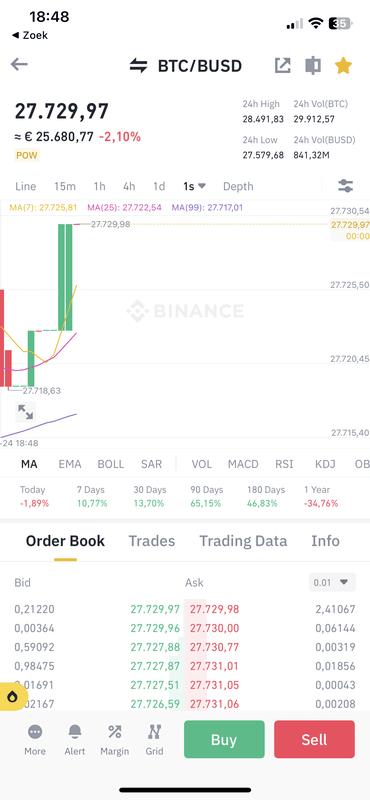Toggle the BOLL indicator

click(x=111, y=464)
